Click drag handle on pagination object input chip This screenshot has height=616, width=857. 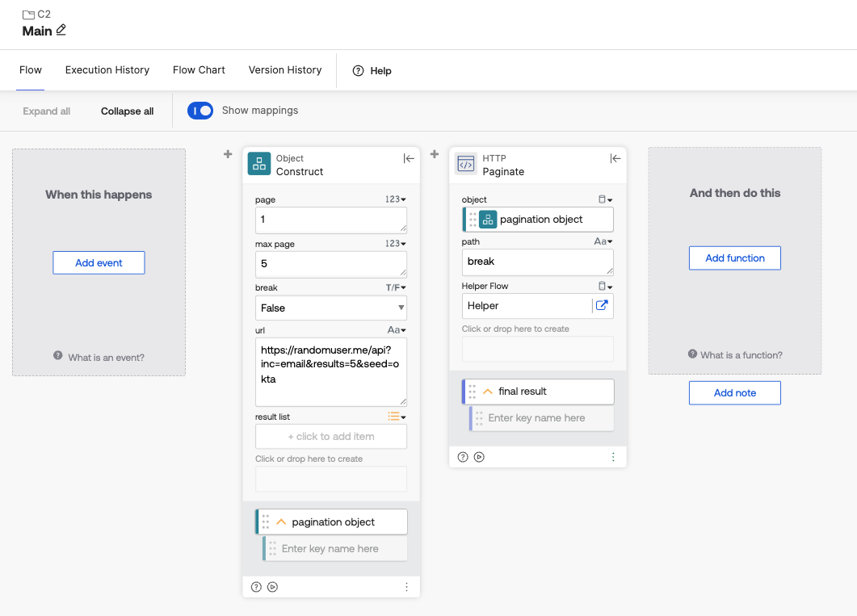[473, 219]
